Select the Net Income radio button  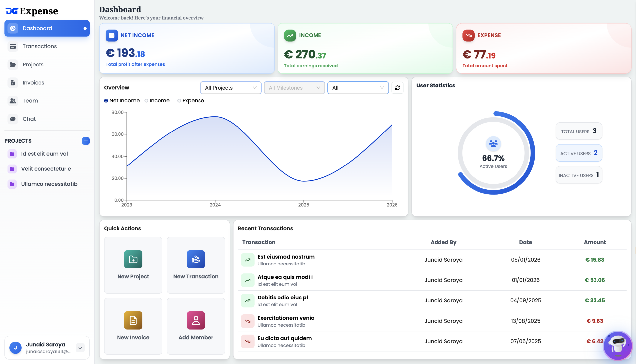coord(106,101)
